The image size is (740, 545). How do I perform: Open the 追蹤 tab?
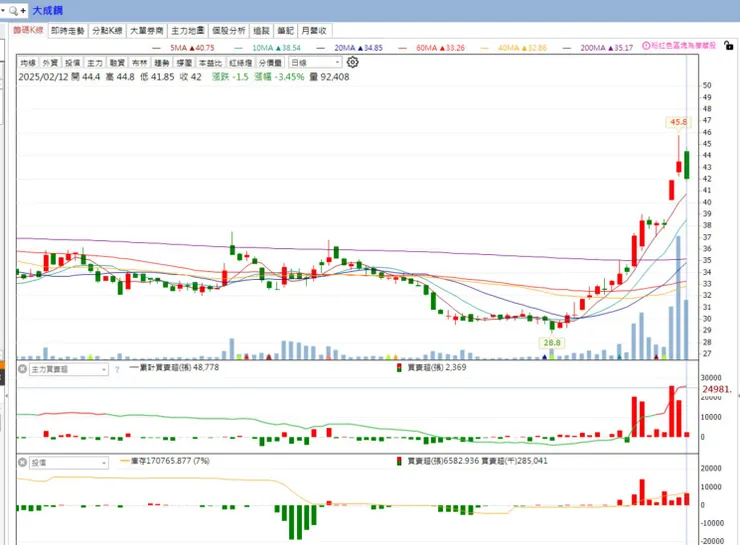261,31
